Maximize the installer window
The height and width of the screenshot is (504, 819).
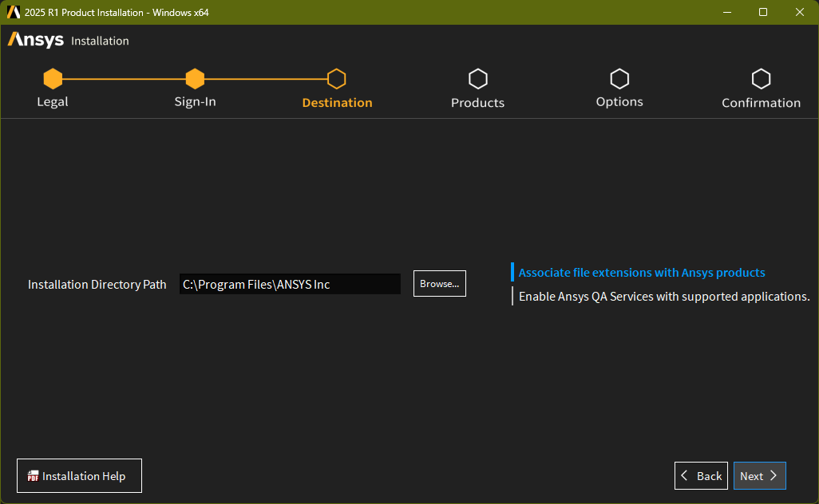763,12
